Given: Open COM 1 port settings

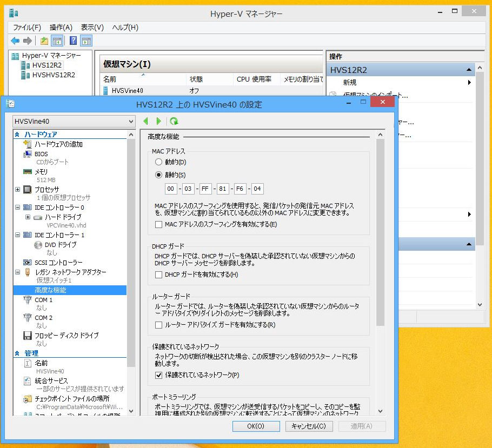Looking at the screenshot, I should coord(43,300).
